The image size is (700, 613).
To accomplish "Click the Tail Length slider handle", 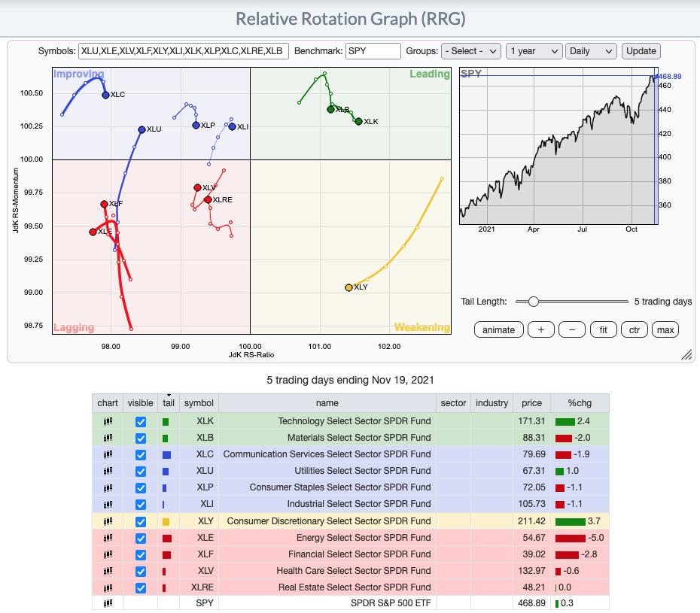I will (x=533, y=302).
